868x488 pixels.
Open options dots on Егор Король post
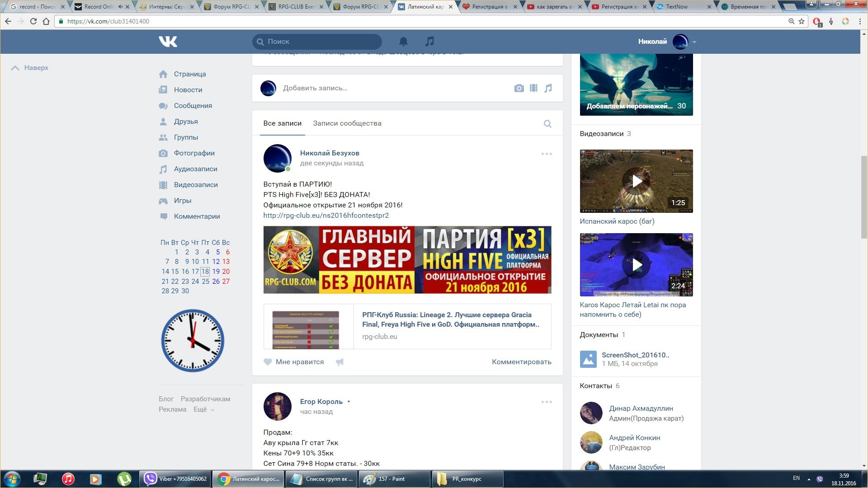547,402
